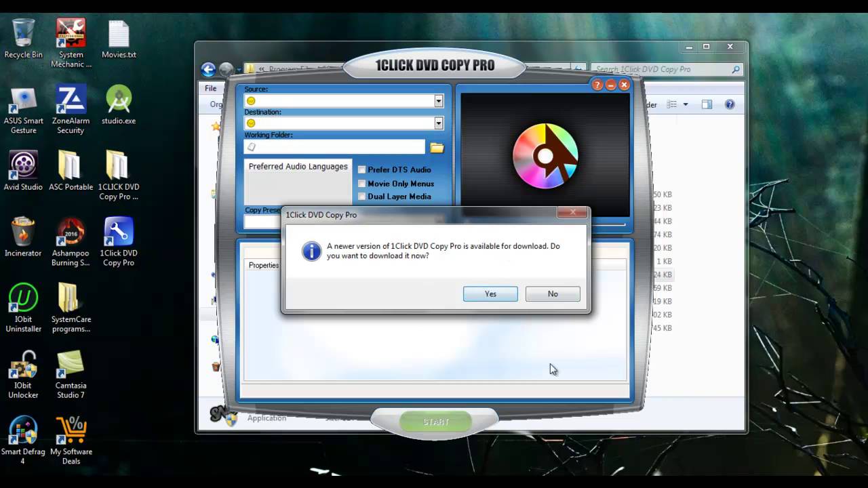The width and height of the screenshot is (868, 488).
Task: Select the ASC Portable folder icon
Action: tap(71, 171)
